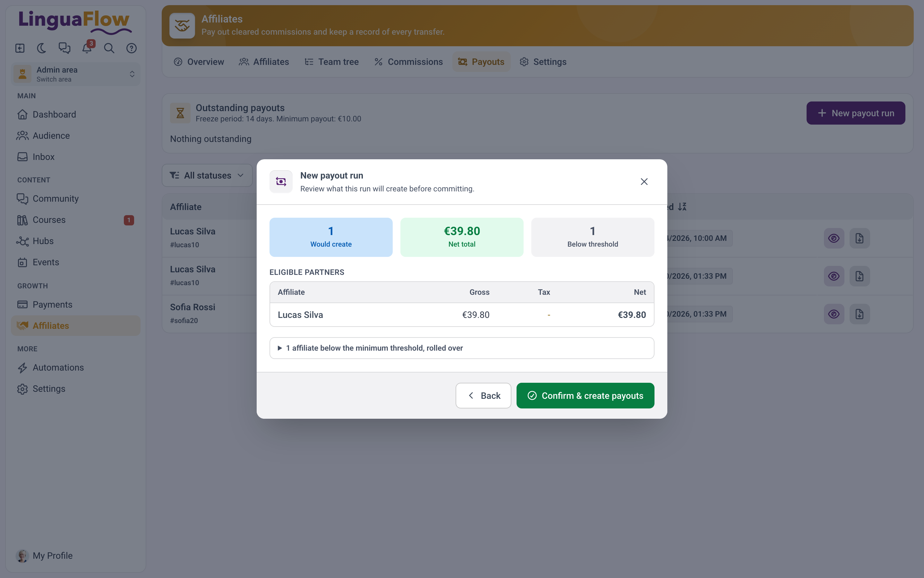Click the €39.80 Net total card

pyautogui.click(x=462, y=237)
